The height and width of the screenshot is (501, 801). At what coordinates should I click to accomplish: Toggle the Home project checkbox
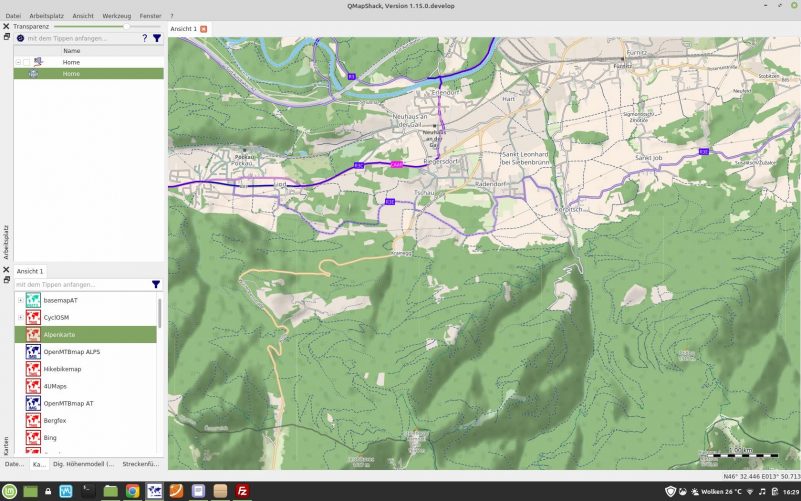[x=27, y=62]
